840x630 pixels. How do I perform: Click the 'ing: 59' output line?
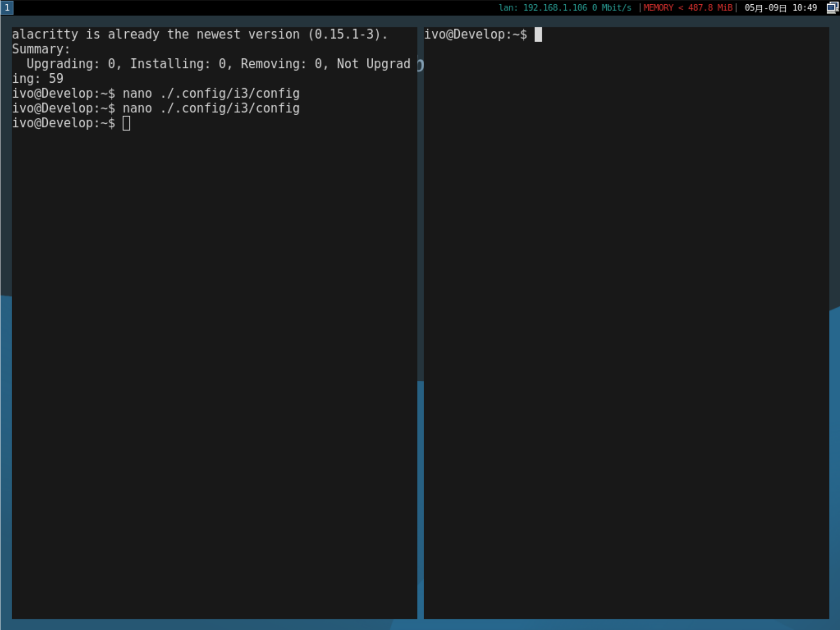tap(38, 78)
